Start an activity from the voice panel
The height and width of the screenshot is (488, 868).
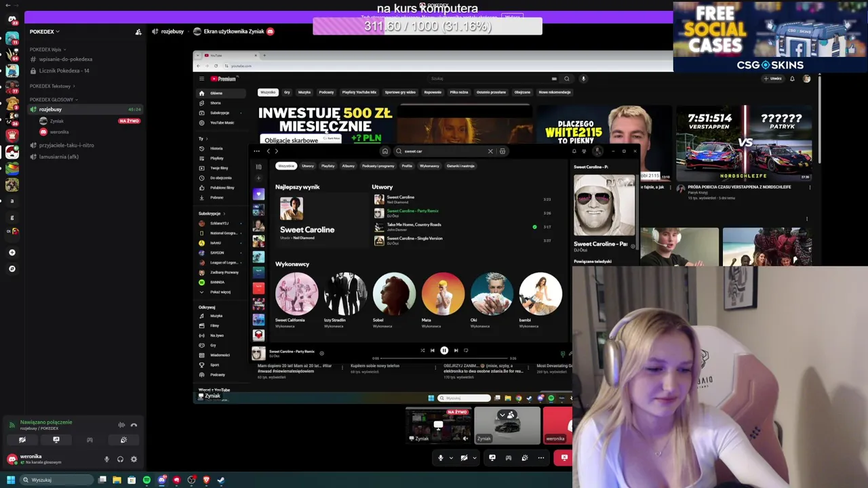coord(90,440)
